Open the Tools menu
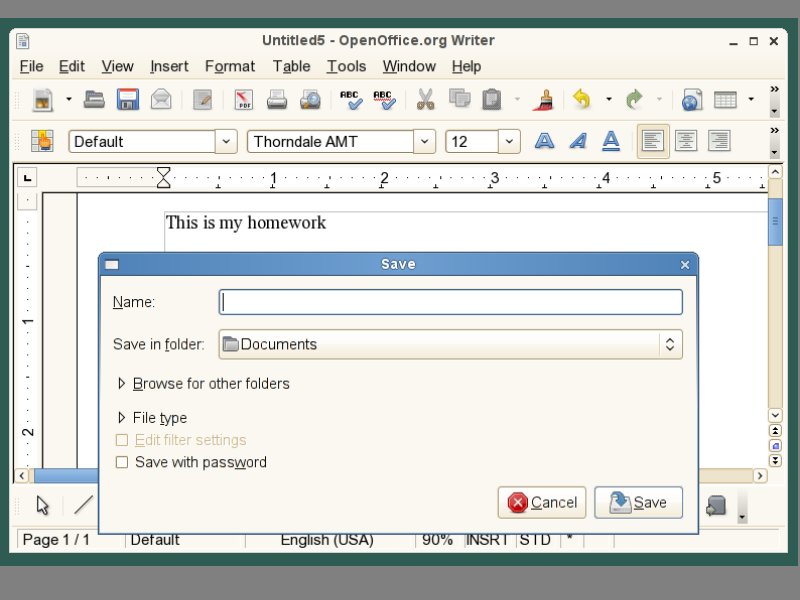This screenshot has width=800, height=600. point(346,66)
